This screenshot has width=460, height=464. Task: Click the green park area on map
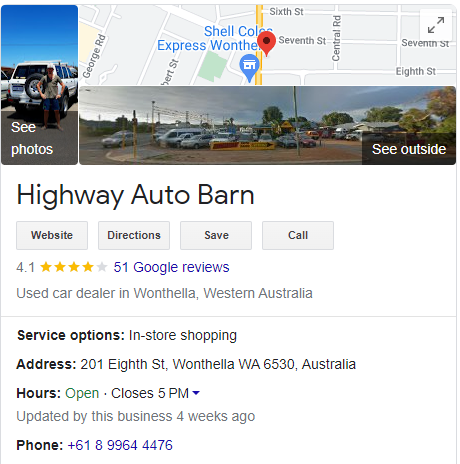click(x=212, y=67)
